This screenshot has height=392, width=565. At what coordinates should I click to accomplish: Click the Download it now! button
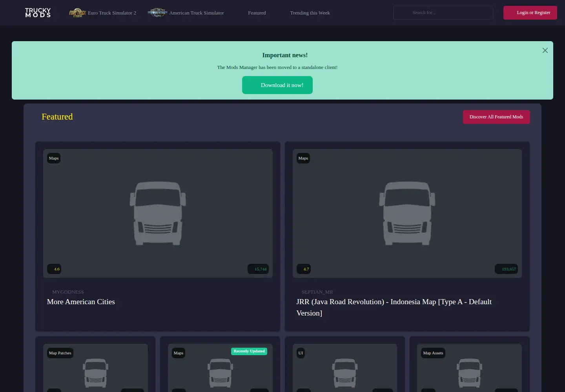coord(277,85)
